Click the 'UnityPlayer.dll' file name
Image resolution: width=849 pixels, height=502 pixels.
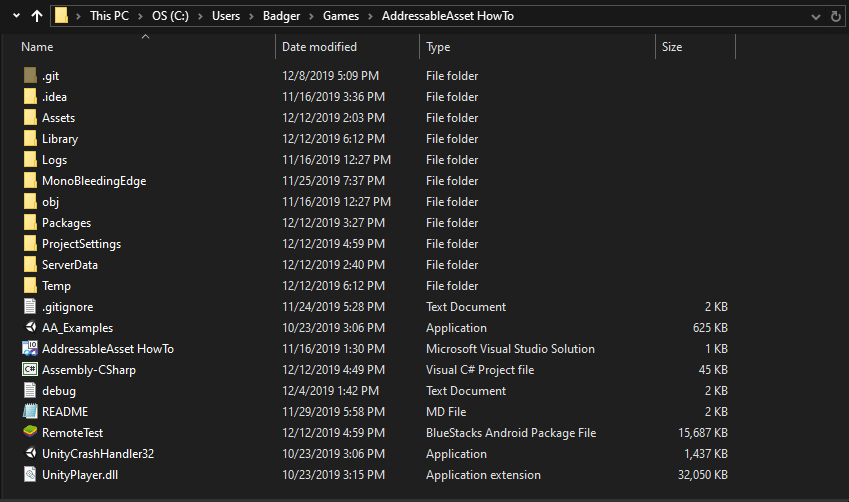click(x=80, y=475)
